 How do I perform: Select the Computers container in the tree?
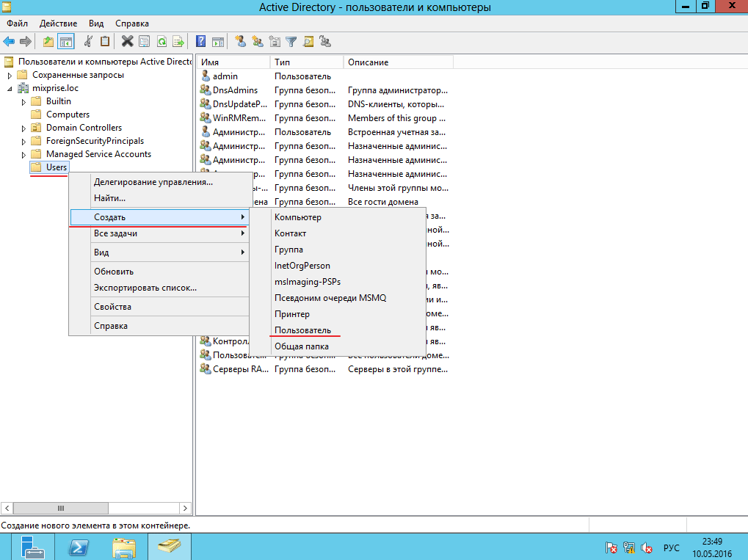68,114
